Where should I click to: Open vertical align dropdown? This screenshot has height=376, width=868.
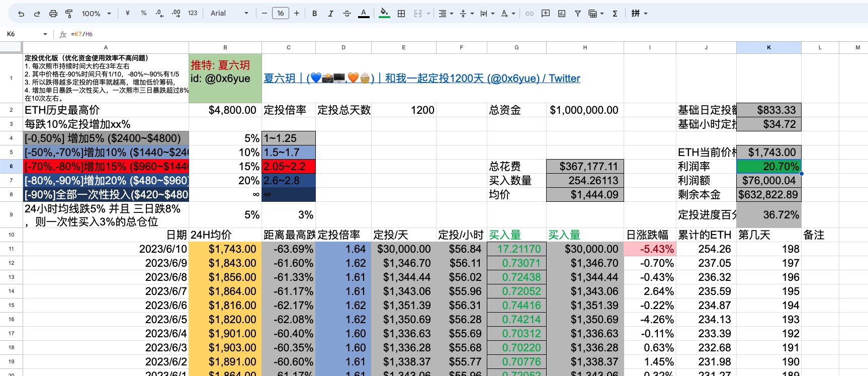click(x=467, y=14)
